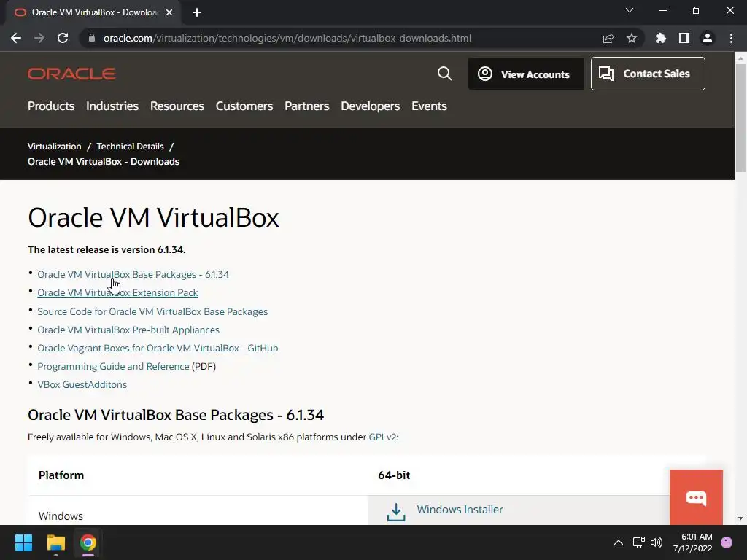Open the Events menu
The image size is (747, 560).
pyautogui.click(x=429, y=106)
